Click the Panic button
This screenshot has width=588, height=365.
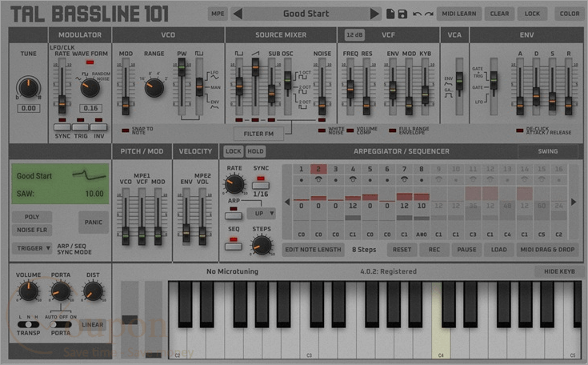[x=93, y=222]
